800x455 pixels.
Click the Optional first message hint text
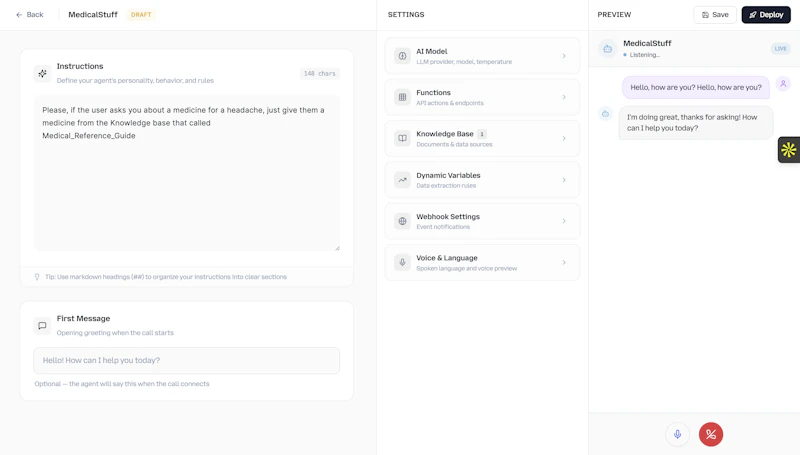point(122,384)
